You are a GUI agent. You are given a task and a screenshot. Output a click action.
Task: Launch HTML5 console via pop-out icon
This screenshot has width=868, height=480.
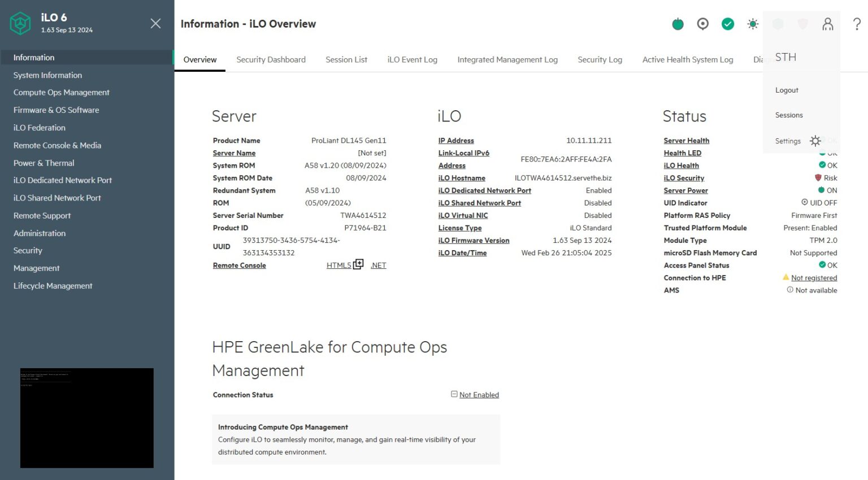pos(358,264)
